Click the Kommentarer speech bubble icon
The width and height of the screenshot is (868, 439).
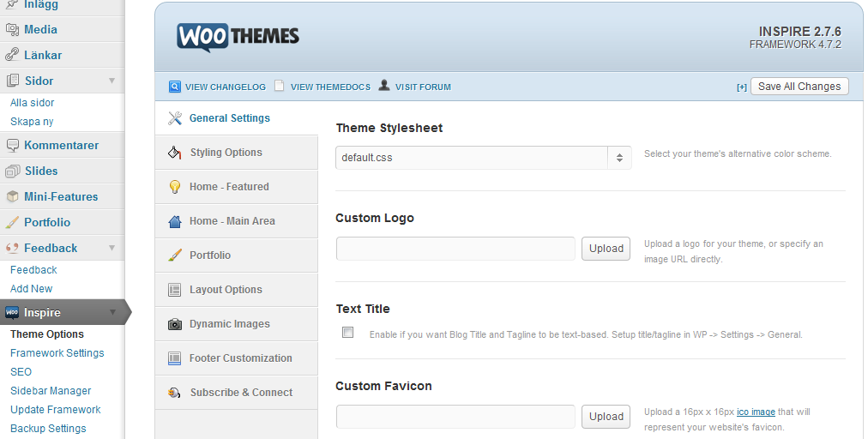[x=12, y=145]
